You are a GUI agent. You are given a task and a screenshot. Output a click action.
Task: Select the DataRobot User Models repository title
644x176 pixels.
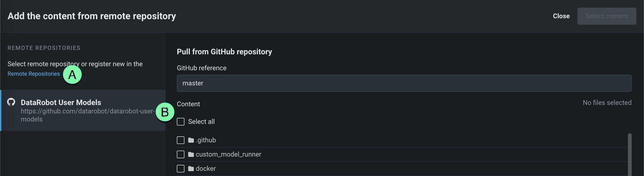click(x=61, y=102)
